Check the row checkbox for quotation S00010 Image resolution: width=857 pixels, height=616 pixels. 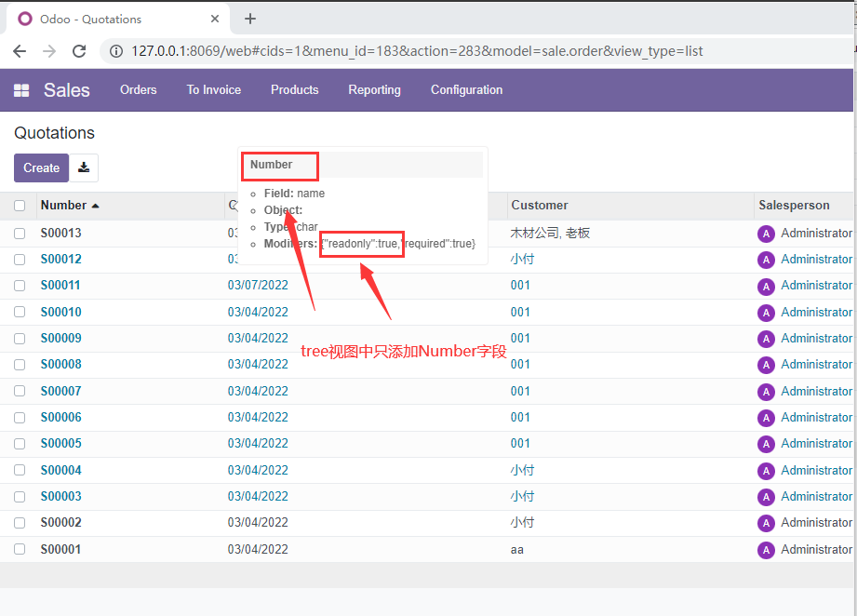[20, 311]
